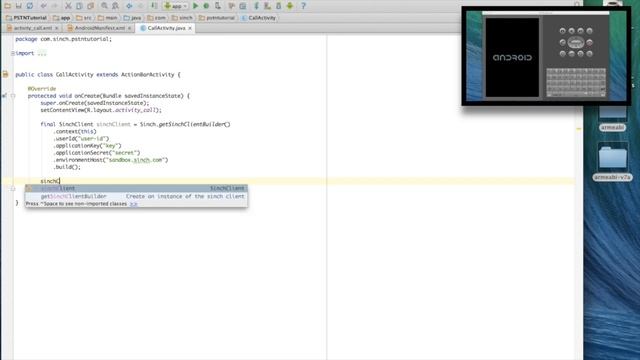Close the AndroidManifest.xml tab
This screenshot has width=640, height=360.
tap(129, 28)
